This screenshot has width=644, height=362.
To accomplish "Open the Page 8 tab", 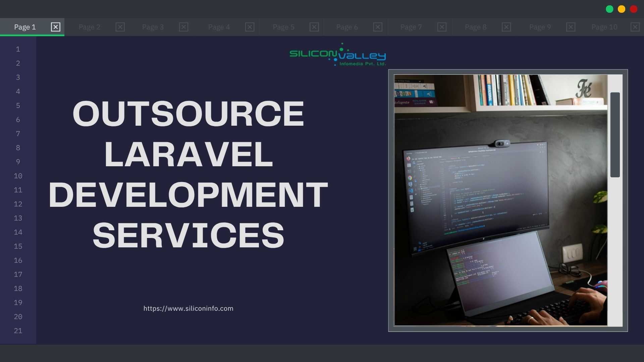I will point(475,27).
